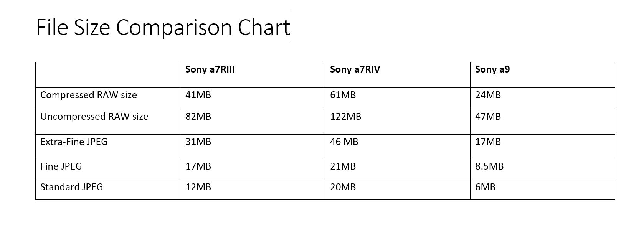Click the 46 MB table cell
The height and width of the screenshot is (234, 644).
(398, 147)
